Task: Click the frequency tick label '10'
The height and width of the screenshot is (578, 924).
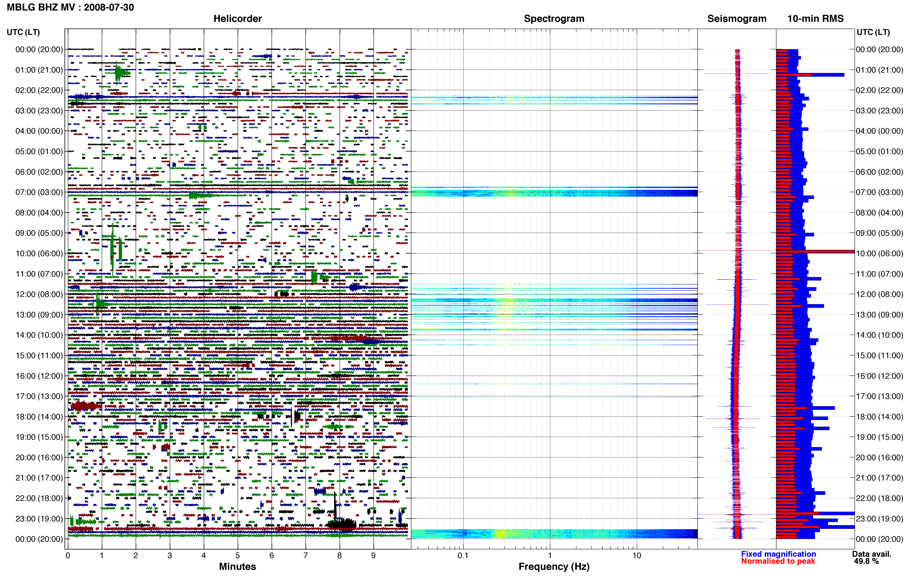Action: (x=636, y=555)
